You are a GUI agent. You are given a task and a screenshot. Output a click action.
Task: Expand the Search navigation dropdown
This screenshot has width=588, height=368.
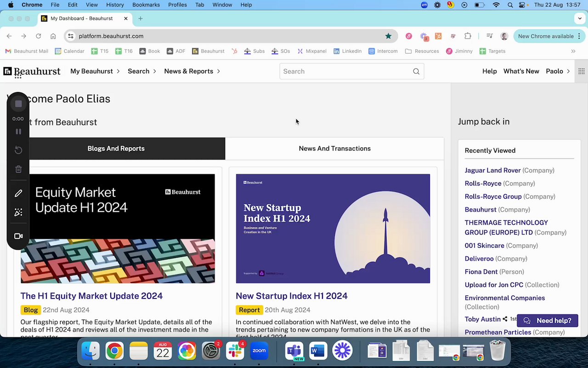(x=141, y=71)
